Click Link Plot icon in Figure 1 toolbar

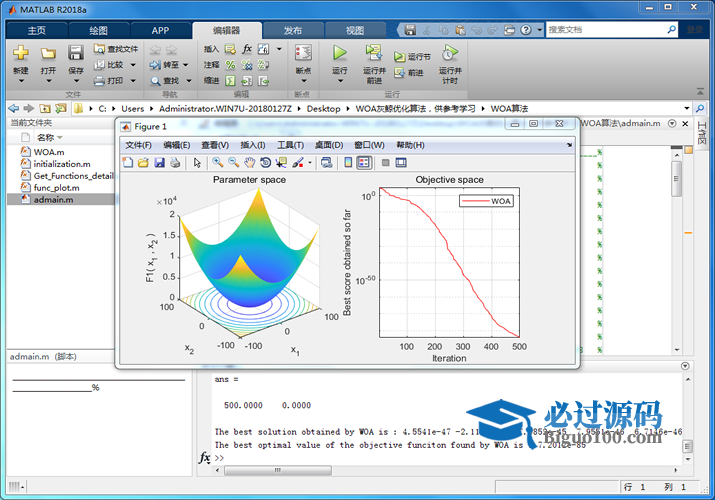click(x=326, y=163)
